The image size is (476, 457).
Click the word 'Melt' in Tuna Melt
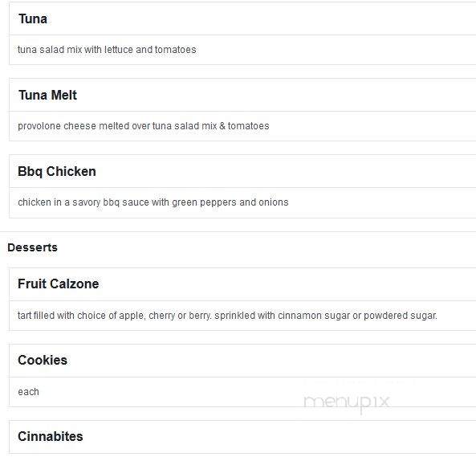tap(64, 95)
